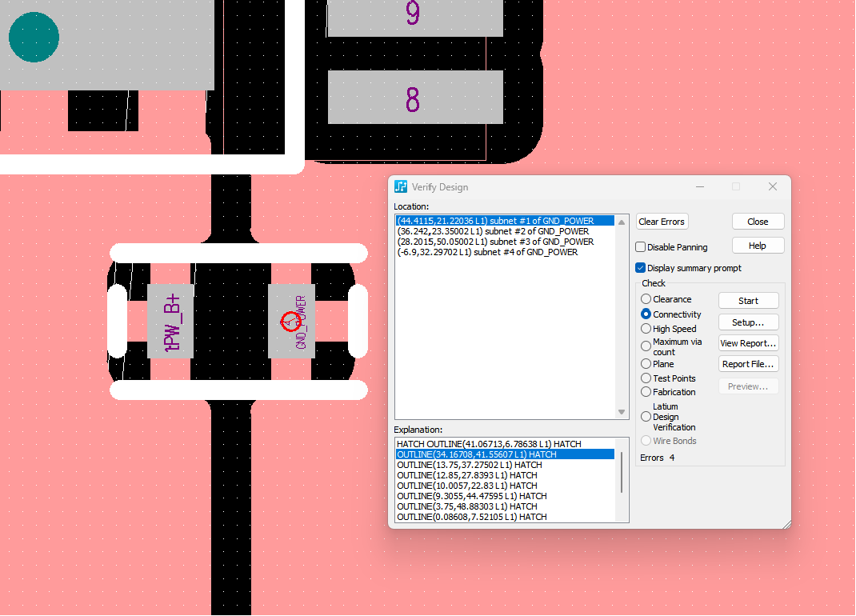Viewport: 856px width, 616px height.
Task: Enable the Disable Panning checkbox
Action: 641,247
